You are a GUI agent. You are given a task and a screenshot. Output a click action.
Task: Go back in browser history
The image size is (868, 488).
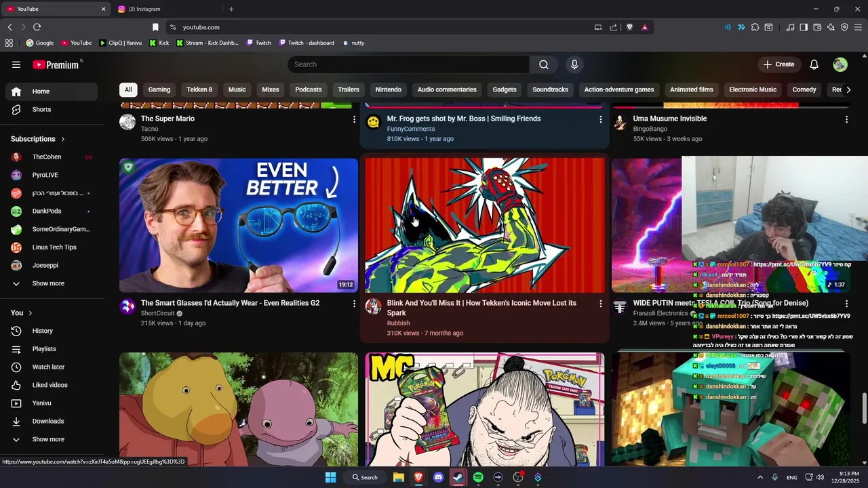[x=9, y=27]
